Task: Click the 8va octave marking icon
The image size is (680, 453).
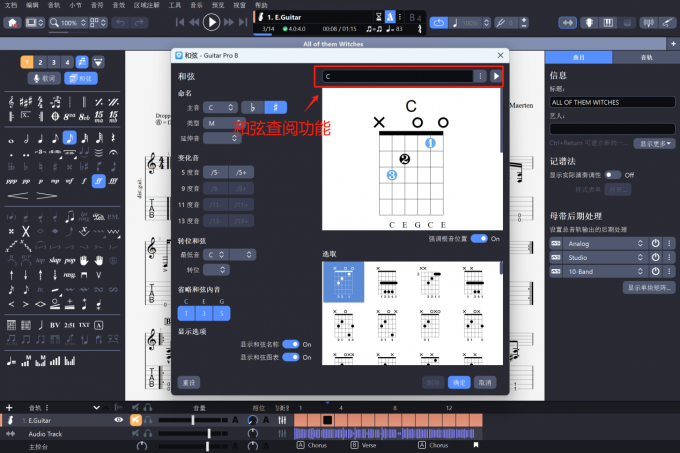Action: 69,117
